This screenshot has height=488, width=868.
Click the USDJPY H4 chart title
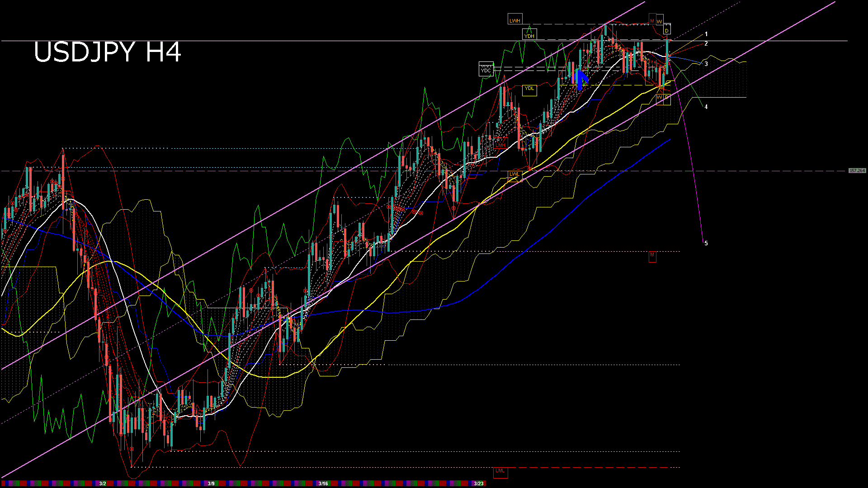point(108,52)
